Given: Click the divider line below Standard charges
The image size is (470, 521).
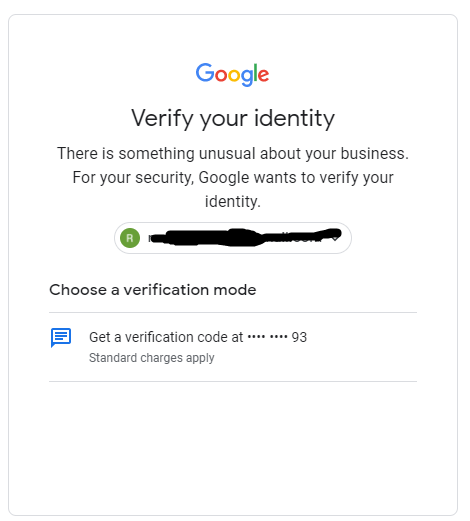Looking at the screenshot, I should pyautogui.click(x=233, y=381).
